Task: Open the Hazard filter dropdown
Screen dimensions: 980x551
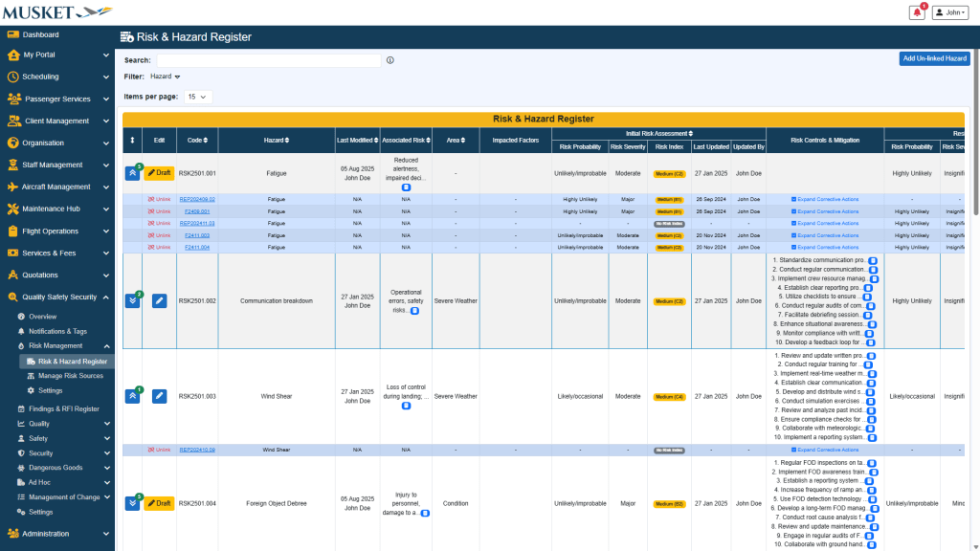Action: 165,77
